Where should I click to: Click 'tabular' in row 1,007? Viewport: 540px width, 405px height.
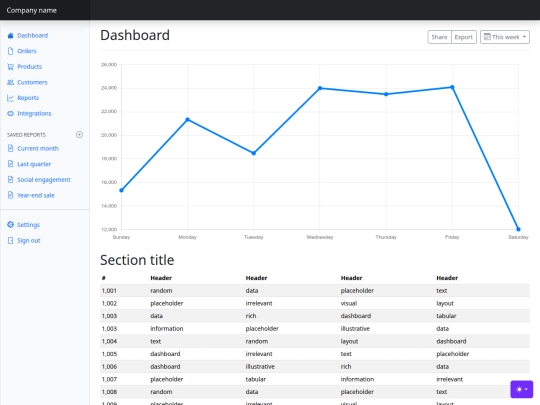256,379
